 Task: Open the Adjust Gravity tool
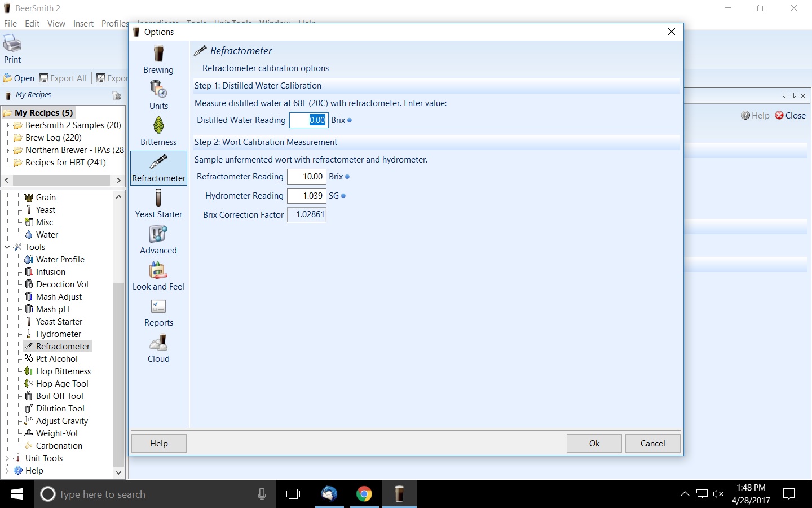[x=56, y=421]
